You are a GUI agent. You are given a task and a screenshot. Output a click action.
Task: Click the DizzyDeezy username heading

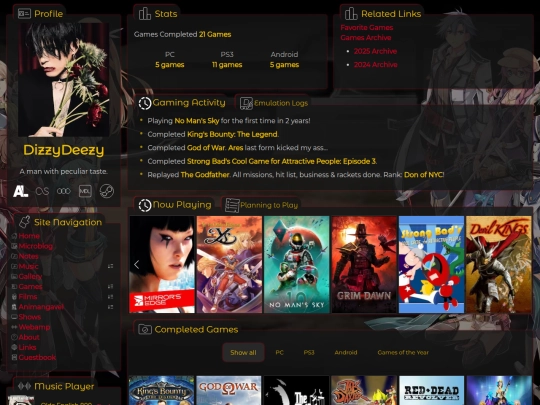coord(64,150)
